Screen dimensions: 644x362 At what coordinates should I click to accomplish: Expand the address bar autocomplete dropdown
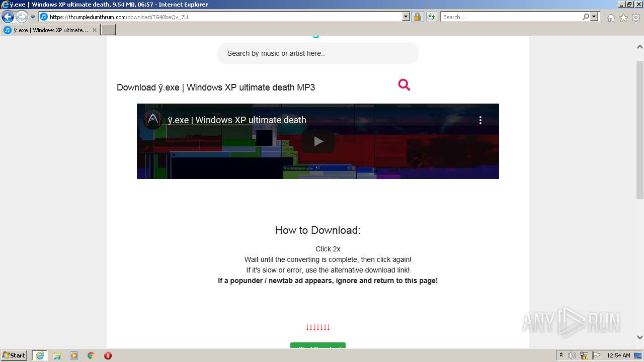[406, 17]
